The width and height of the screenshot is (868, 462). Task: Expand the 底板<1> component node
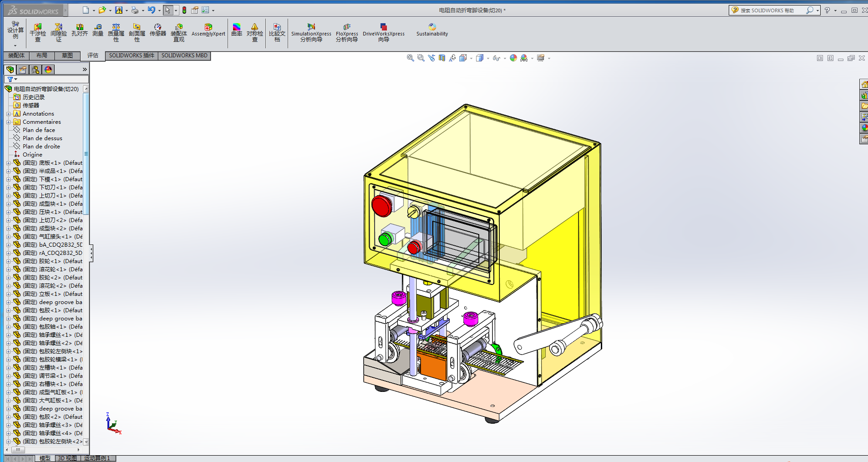pyautogui.click(x=8, y=163)
